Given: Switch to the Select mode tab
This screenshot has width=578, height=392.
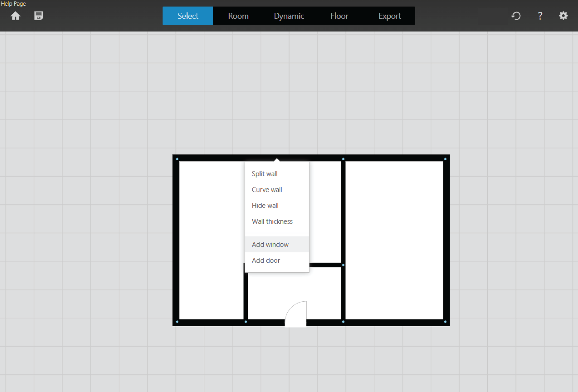Looking at the screenshot, I should pyautogui.click(x=188, y=16).
